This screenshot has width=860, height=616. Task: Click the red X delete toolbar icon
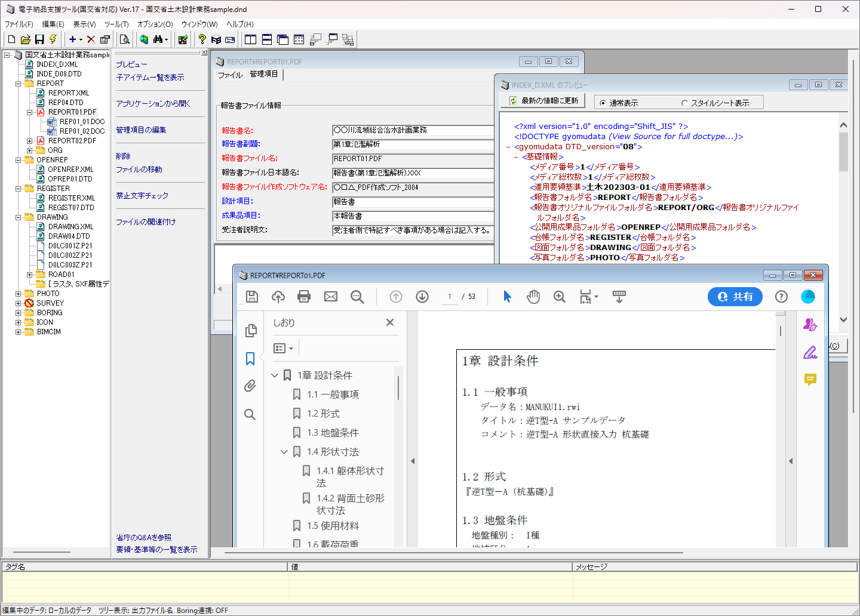pyautogui.click(x=91, y=39)
